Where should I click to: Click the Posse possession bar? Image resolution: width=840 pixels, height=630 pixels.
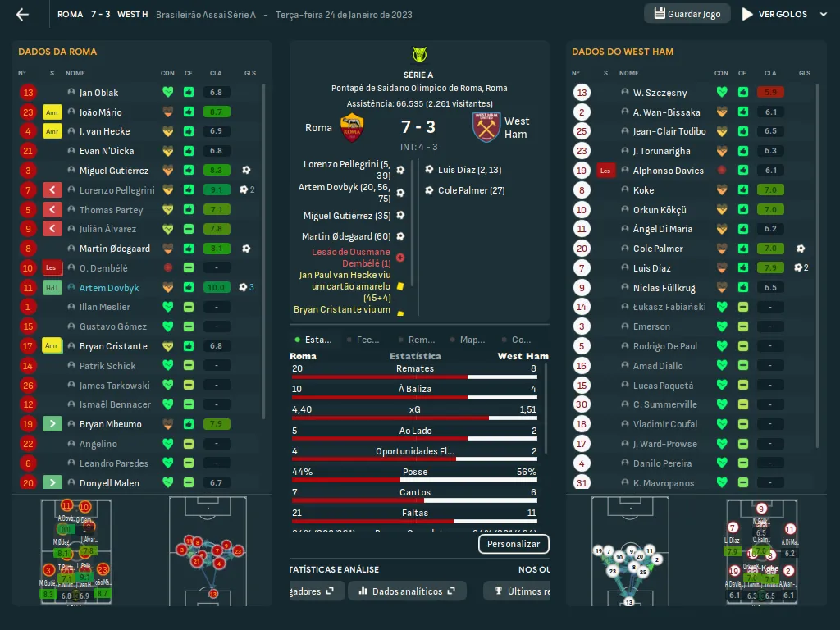(414, 481)
